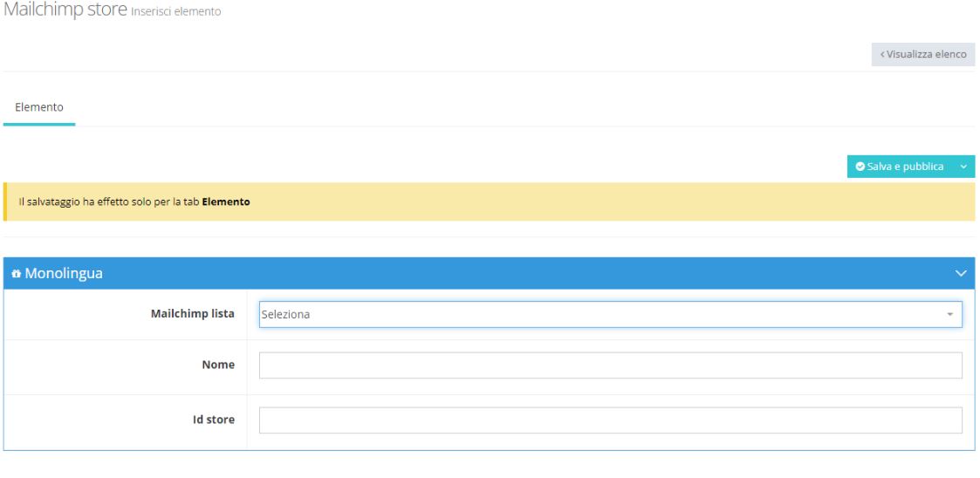Click the Nome field label

tap(218, 365)
